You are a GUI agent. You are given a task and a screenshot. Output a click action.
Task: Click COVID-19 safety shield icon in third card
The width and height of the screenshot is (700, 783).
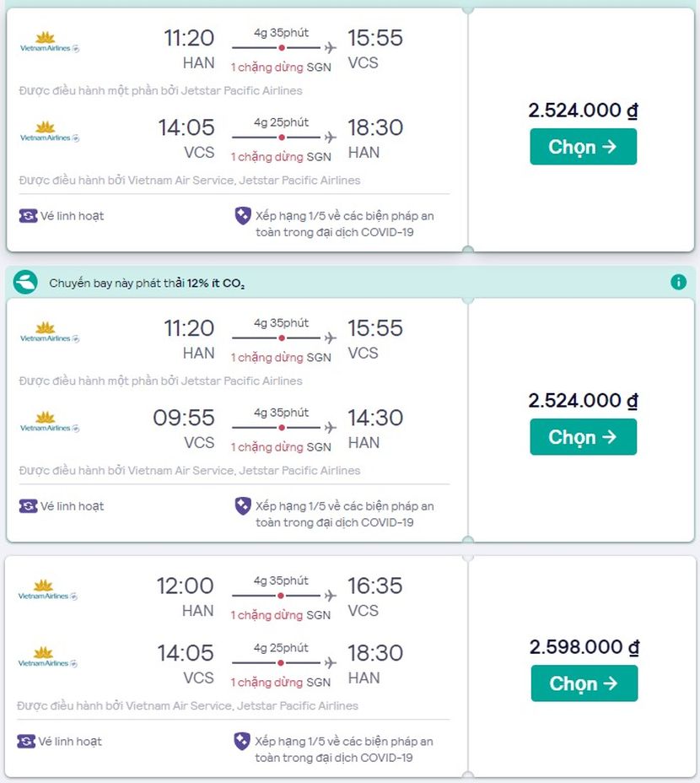(242, 742)
